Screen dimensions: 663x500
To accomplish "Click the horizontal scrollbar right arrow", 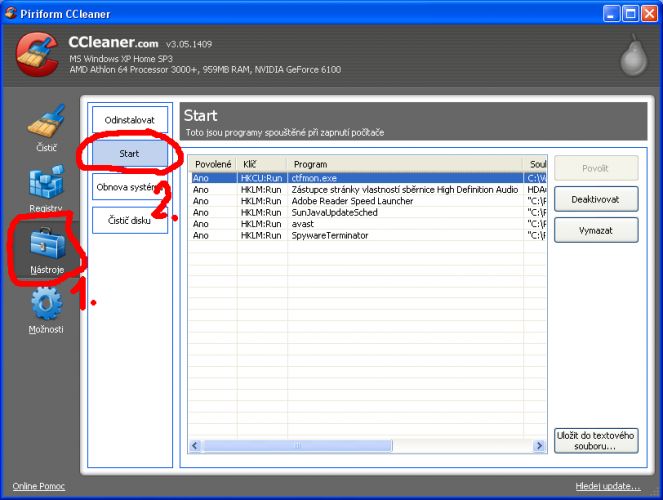I will pyautogui.click(x=539, y=445).
